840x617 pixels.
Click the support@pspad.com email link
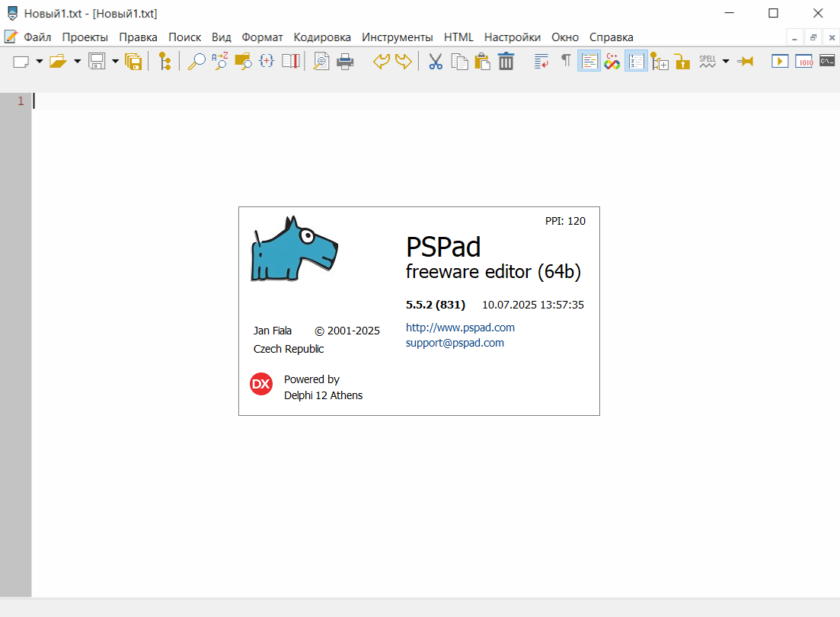455,343
